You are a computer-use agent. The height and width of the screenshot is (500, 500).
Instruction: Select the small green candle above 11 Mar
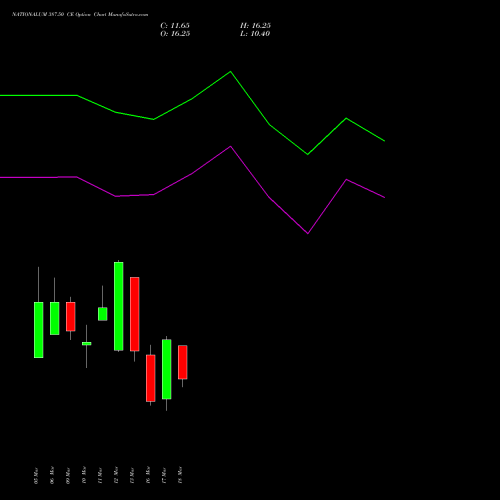pos(103,314)
